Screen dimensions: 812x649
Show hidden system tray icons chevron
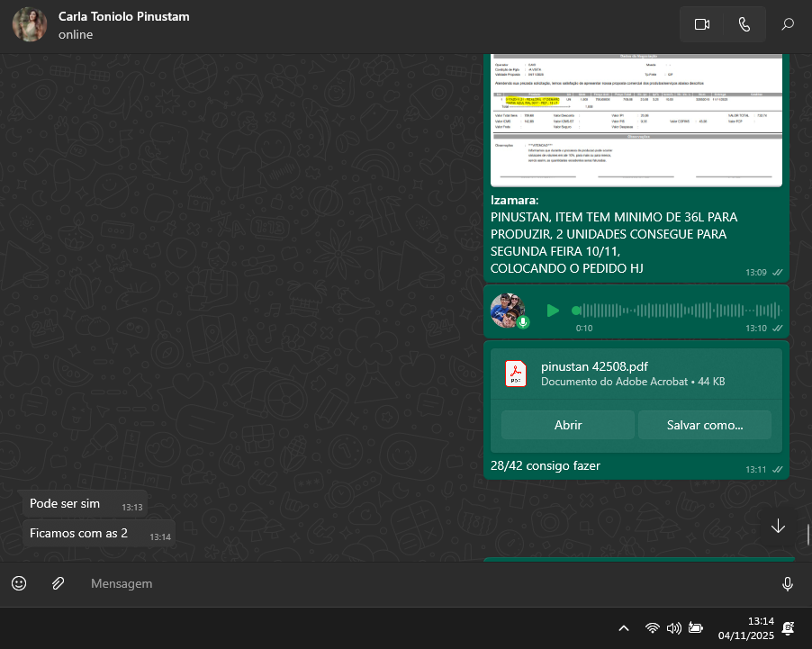[x=623, y=628]
